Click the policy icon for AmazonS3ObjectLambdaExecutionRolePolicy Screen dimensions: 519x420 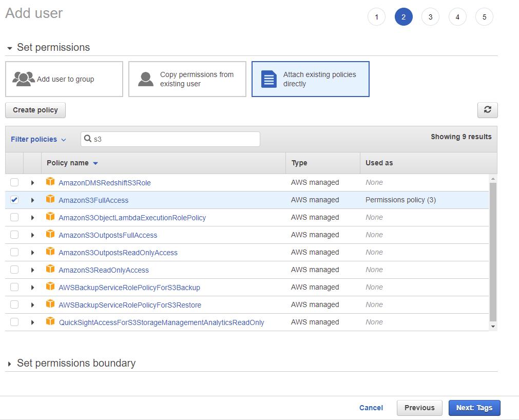tap(50, 217)
